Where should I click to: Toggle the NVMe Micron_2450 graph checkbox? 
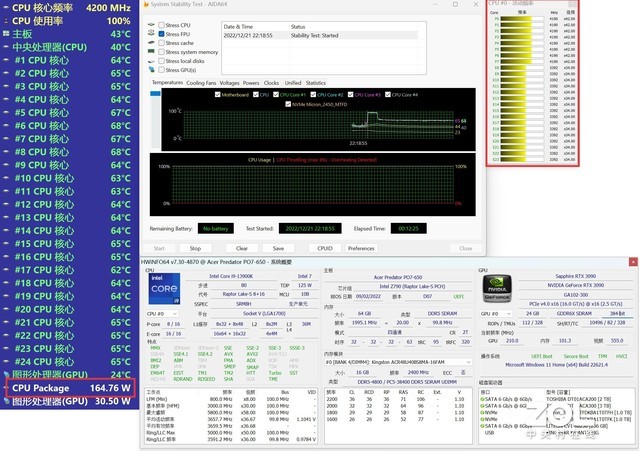(x=288, y=104)
